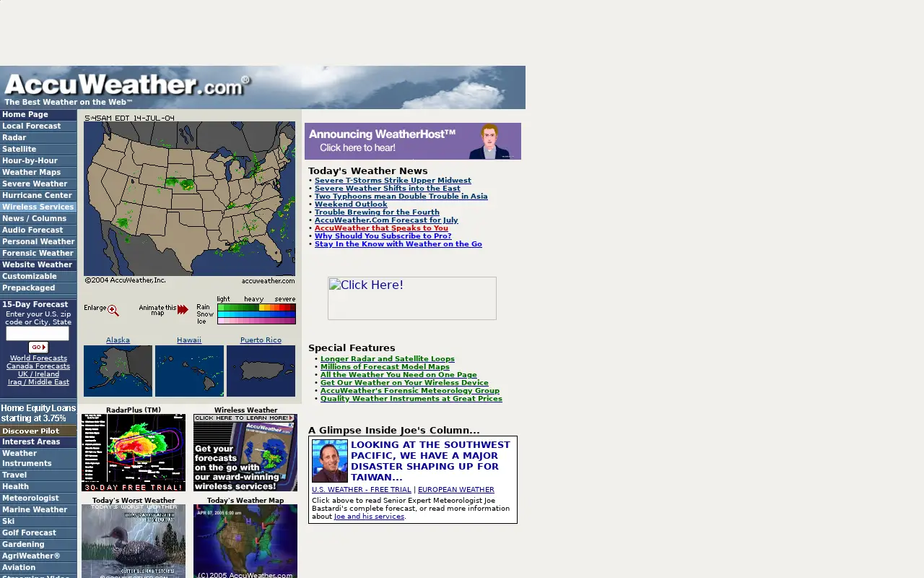Open Why Should You Subscribe to Pro?
Image resolution: width=924 pixels, height=578 pixels.
point(383,236)
